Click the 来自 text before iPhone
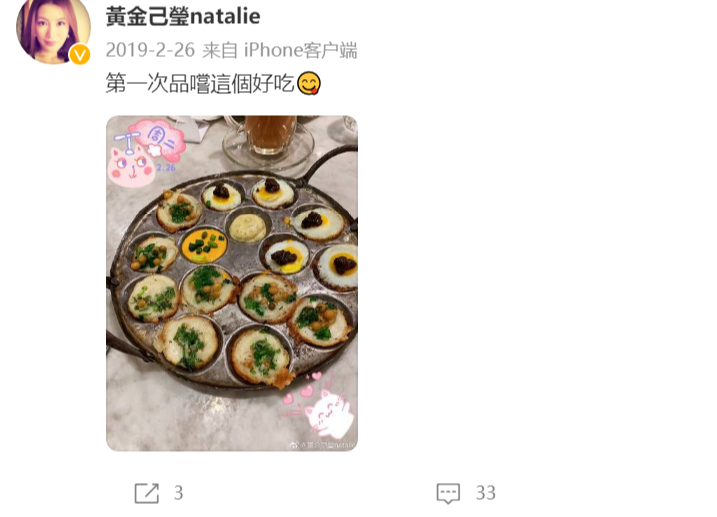The height and width of the screenshot is (517, 717). coord(220,50)
